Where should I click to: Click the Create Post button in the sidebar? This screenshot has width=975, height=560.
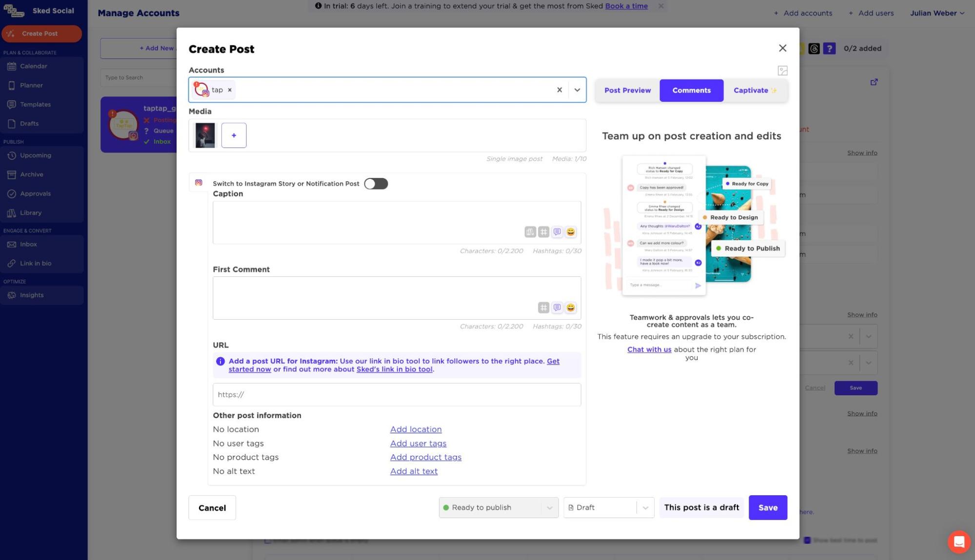[x=41, y=34]
